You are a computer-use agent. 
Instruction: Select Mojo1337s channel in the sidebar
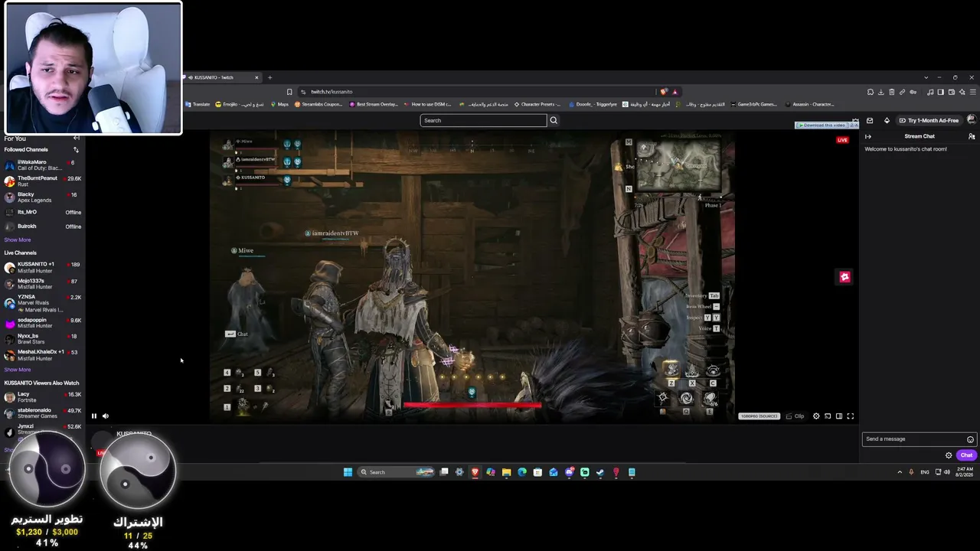(x=42, y=284)
